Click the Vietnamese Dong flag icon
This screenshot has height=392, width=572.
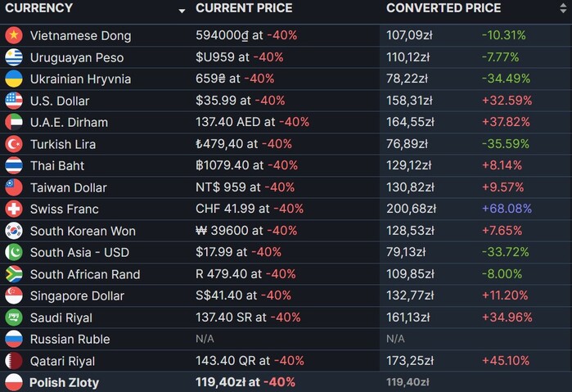tap(13, 35)
